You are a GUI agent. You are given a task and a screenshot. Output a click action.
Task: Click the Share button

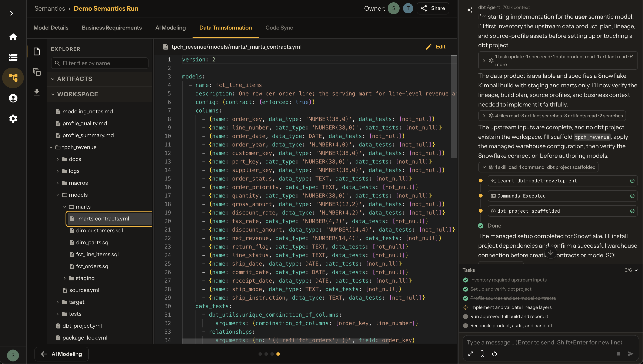(433, 8)
